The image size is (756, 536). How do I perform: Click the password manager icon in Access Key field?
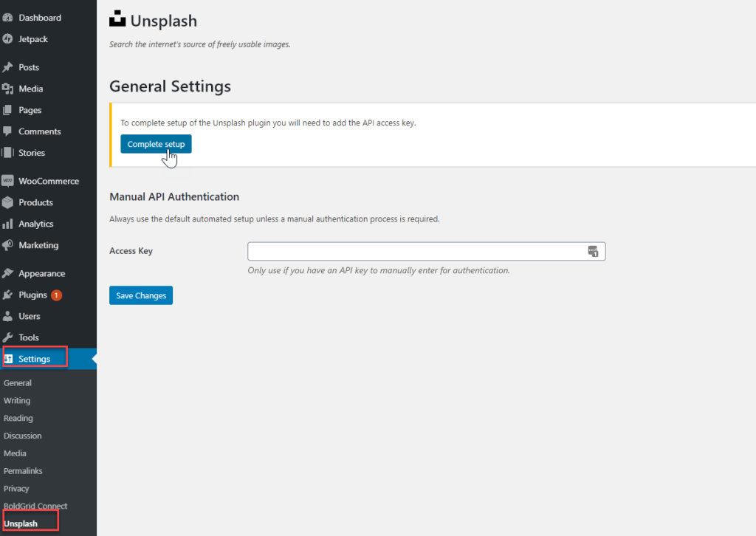593,252
